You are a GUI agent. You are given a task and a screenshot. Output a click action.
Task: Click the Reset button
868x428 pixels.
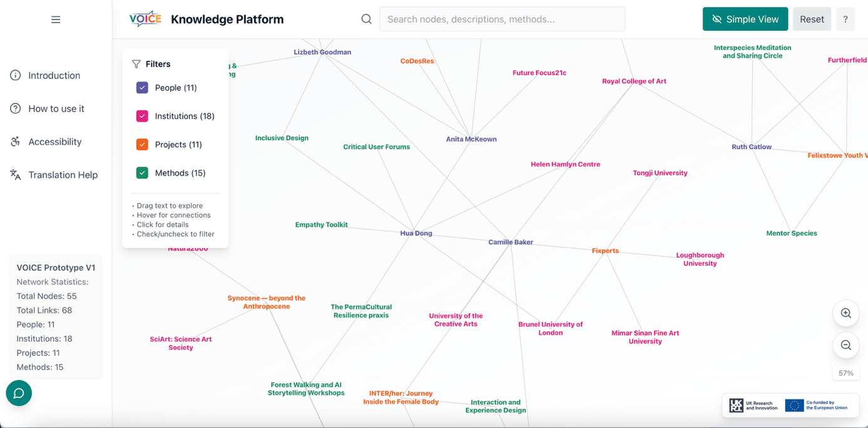[x=812, y=19]
